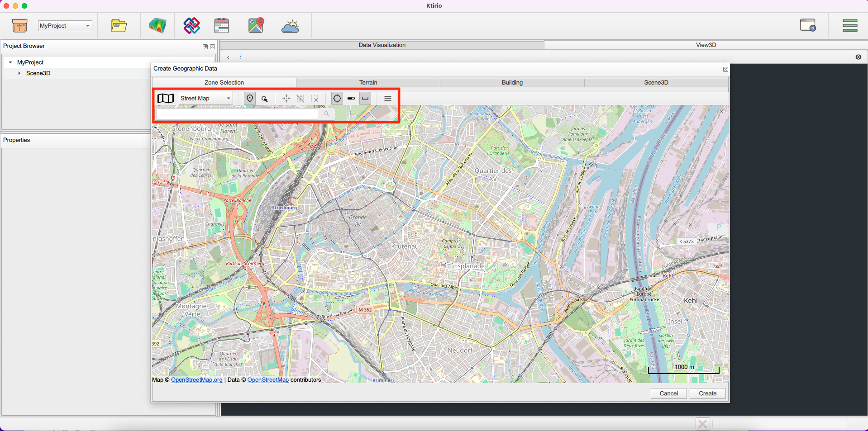868x431 pixels.
Task: Open the OpenStreetMap.org link
Action: click(196, 379)
